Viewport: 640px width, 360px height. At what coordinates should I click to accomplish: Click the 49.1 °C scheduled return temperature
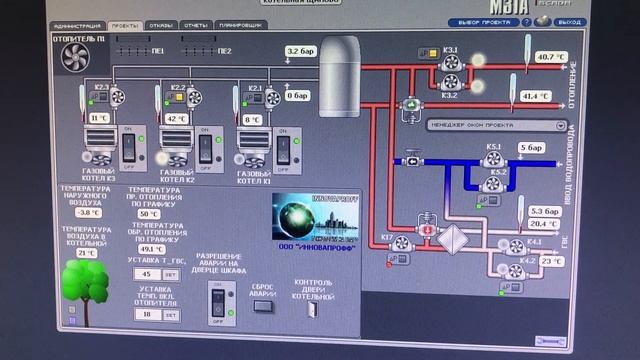pos(152,249)
